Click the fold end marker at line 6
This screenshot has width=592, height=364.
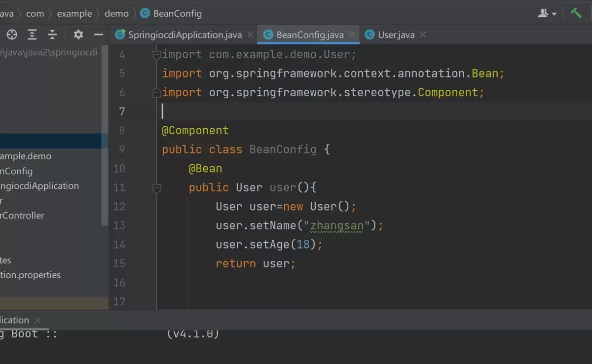pyautogui.click(x=156, y=92)
